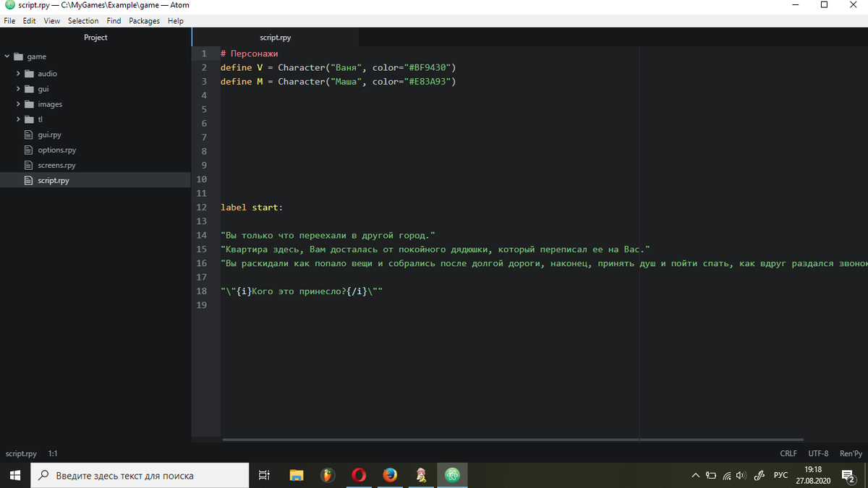The image size is (868, 488).
Task: Select the script.rpy editor tab
Action: pos(275,37)
